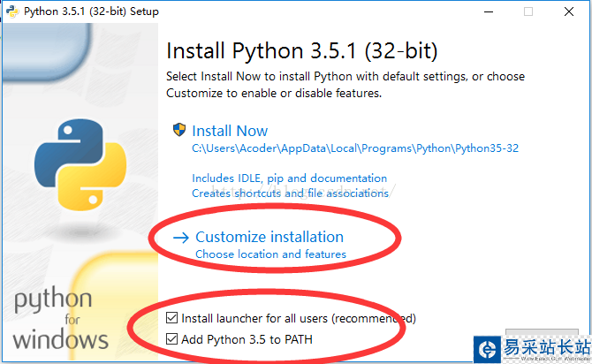Viewport: 592px width, 364px height.
Task: Minimize the Python Setup window
Action: 483,11
